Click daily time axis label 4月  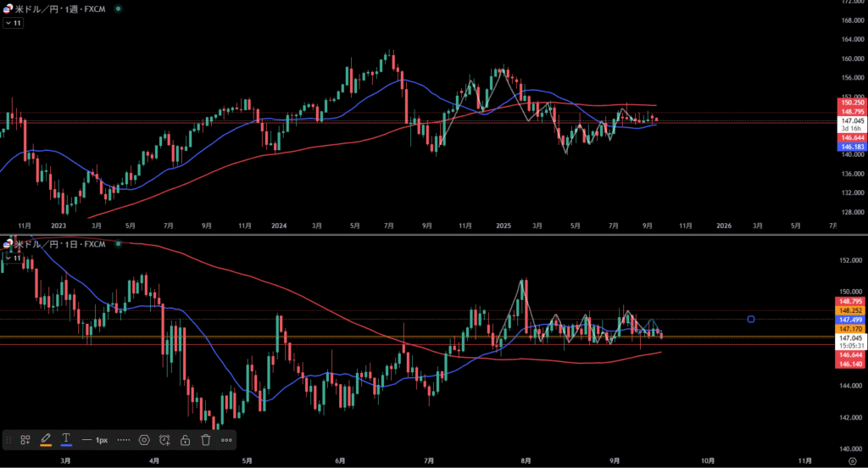[154, 461]
